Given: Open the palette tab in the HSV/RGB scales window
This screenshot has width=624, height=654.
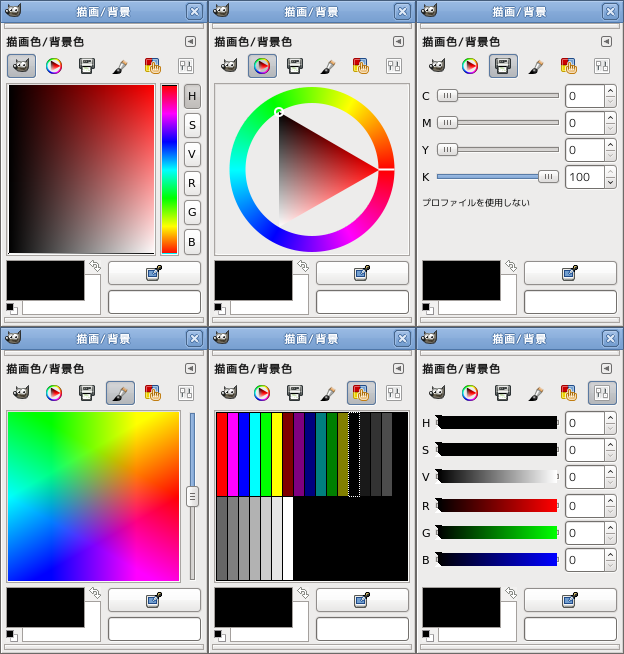Looking at the screenshot, I should pyautogui.click(x=569, y=393).
